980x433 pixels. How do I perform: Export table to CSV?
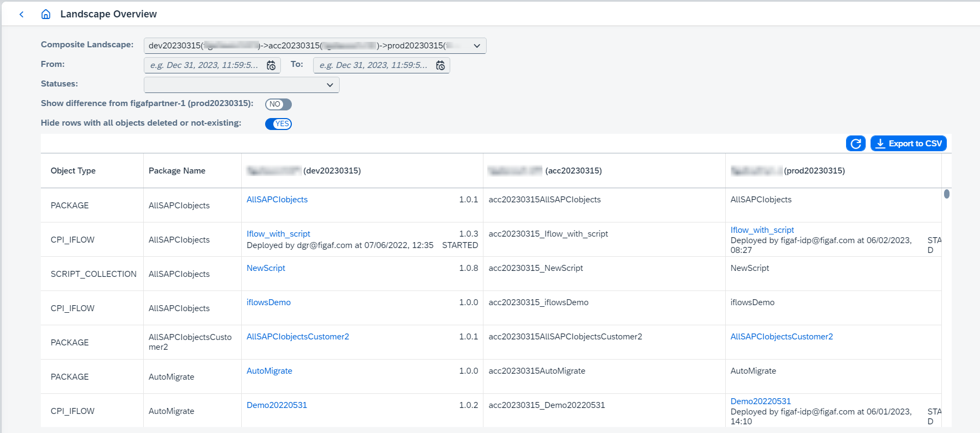point(909,144)
